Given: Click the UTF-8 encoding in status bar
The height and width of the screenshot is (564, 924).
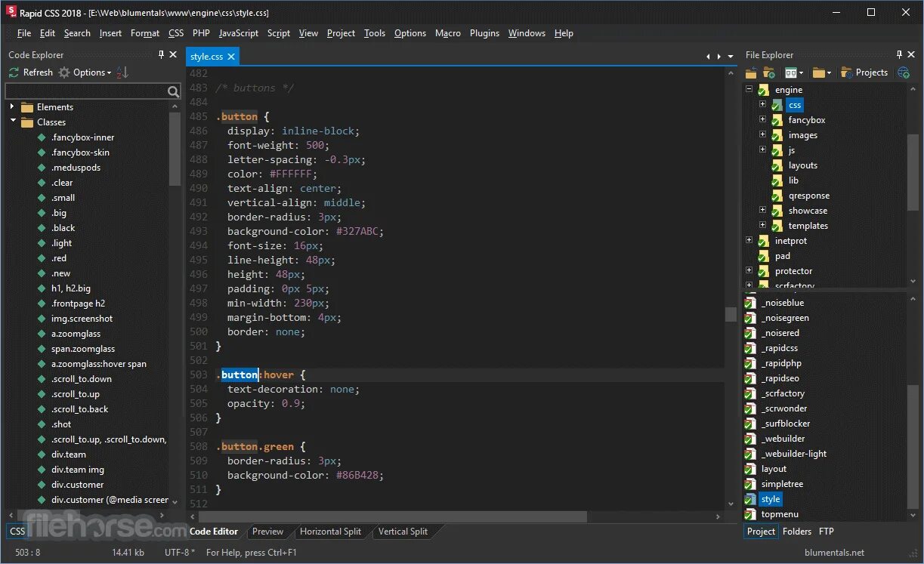Looking at the screenshot, I should click(x=179, y=553).
